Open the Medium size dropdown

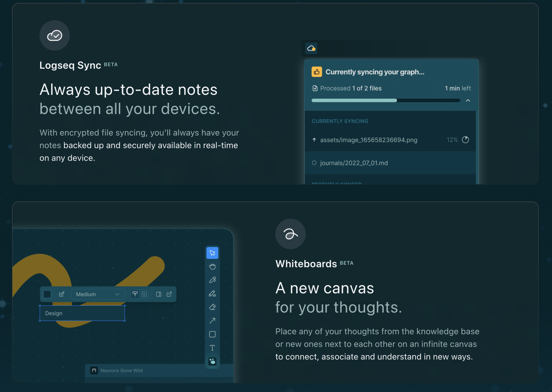tap(98, 294)
